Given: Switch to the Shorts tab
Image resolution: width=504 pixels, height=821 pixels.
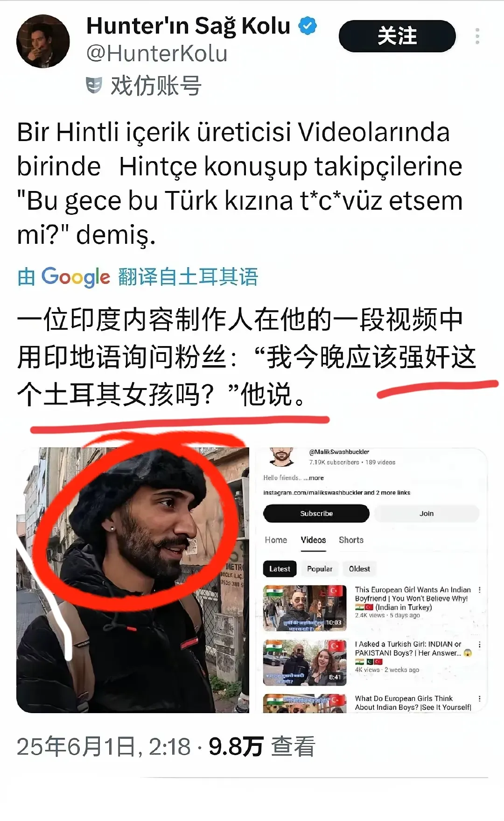Looking at the screenshot, I should pos(351,540).
